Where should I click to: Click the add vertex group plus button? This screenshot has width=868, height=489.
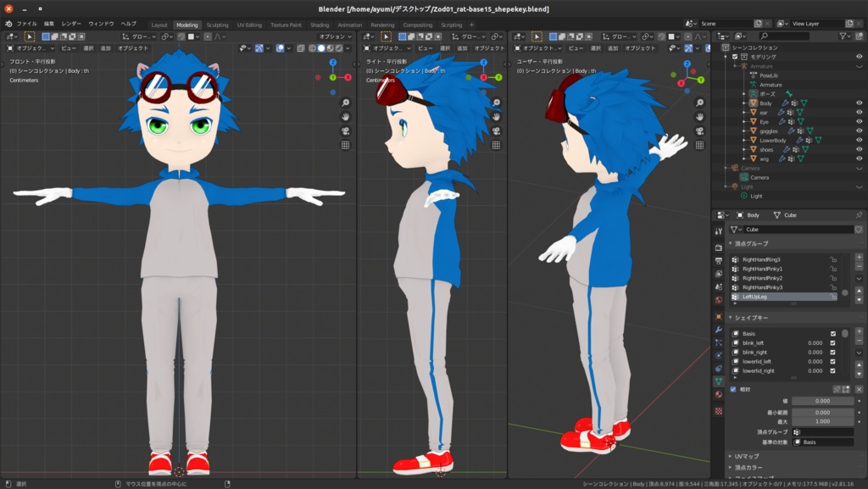click(x=859, y=256)
